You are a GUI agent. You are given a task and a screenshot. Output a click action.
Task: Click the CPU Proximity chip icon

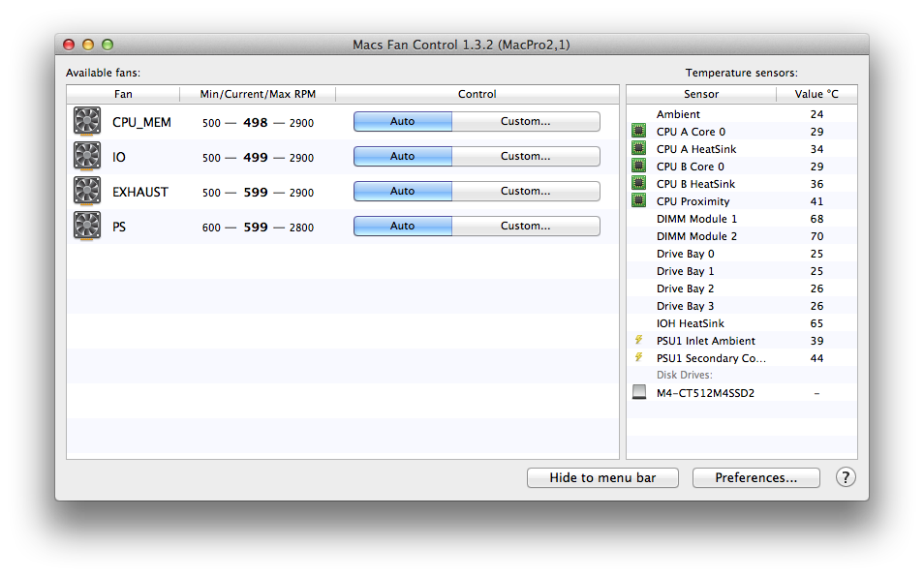coord(639,200)
